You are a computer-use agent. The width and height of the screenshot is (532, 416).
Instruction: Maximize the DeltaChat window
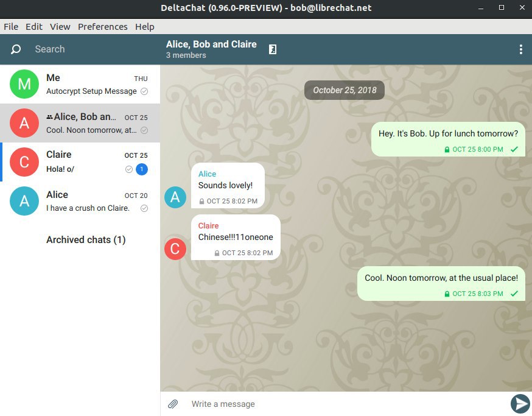pyautogui.click(x=502, y=7)
